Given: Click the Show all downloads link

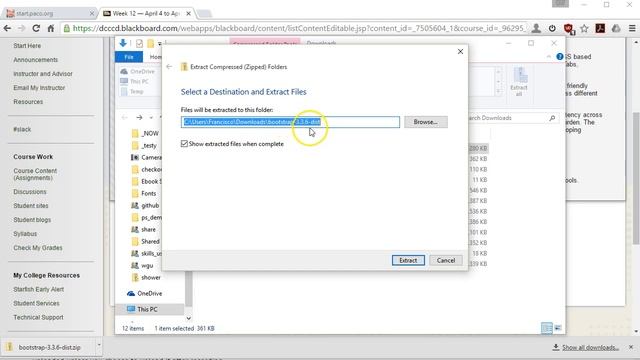Looking at the screenshot, I should pos(590,347).
